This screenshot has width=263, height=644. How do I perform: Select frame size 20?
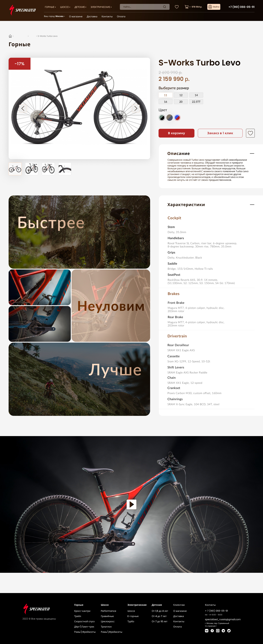click(x=181, y=102)
